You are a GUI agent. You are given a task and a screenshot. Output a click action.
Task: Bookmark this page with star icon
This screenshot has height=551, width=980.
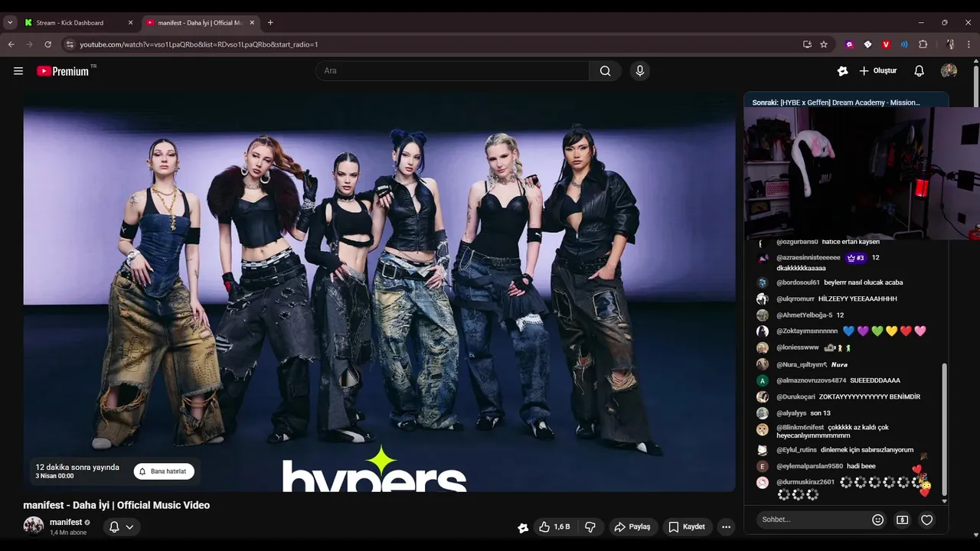pos(824,44)
